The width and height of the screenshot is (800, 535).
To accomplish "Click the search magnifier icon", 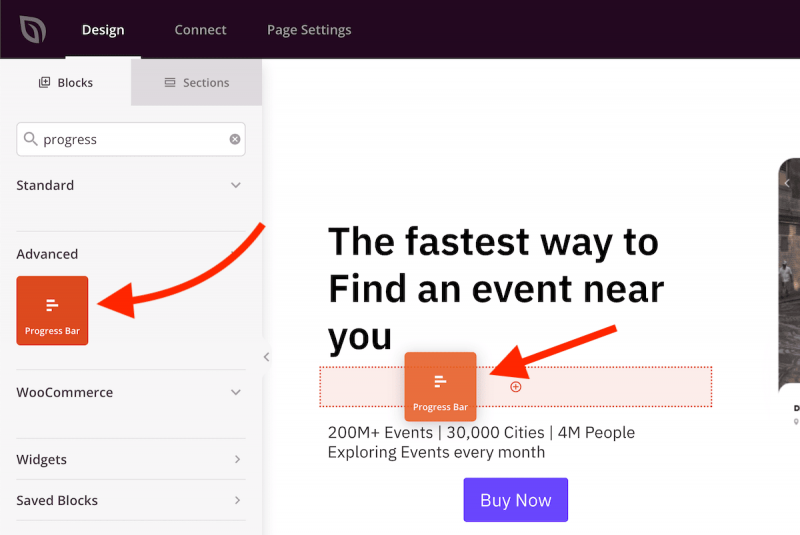I will click(30, 140).
